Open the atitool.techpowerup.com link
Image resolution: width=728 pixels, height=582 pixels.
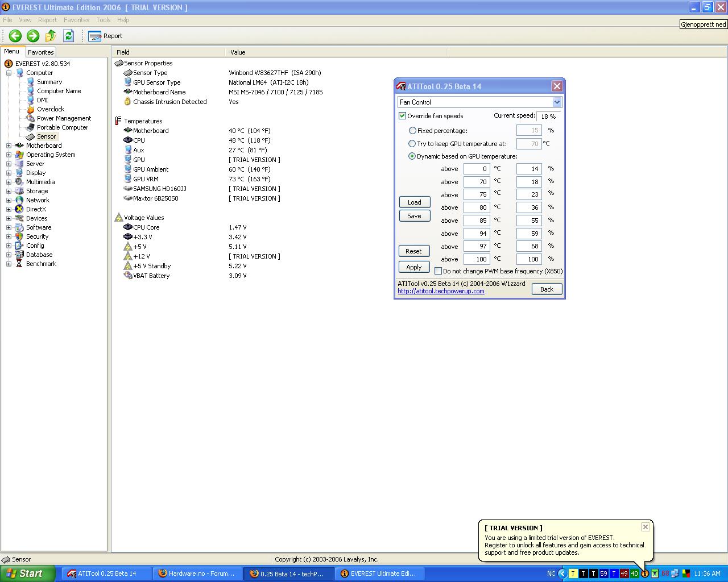[441, 291]
